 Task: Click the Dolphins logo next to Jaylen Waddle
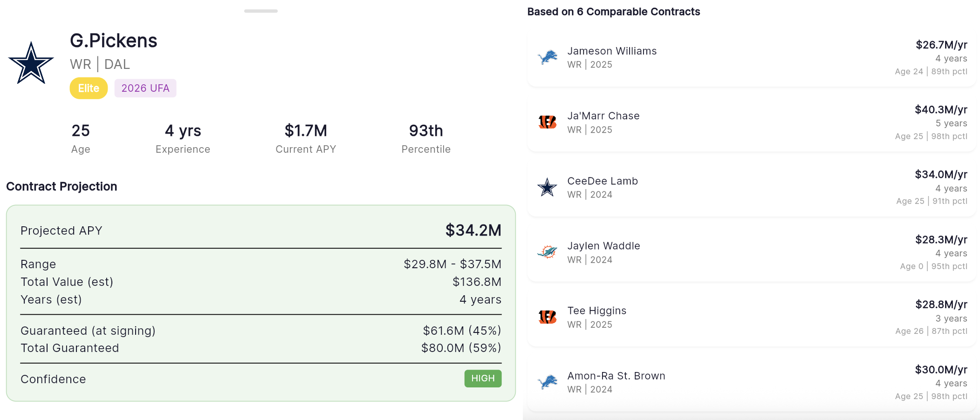(x=547, y=252)
